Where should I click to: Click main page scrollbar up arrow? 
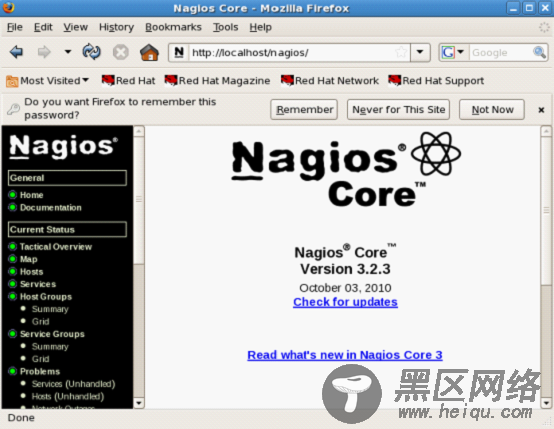click(x=546, y=131)
